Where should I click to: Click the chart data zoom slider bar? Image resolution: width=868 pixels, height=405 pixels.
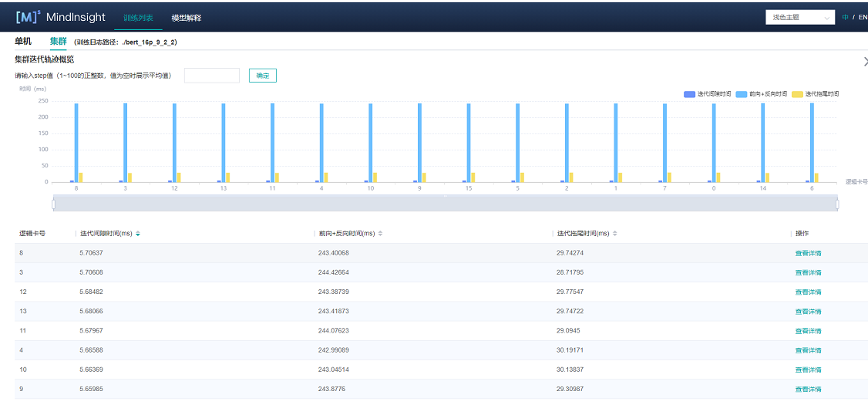445,204
